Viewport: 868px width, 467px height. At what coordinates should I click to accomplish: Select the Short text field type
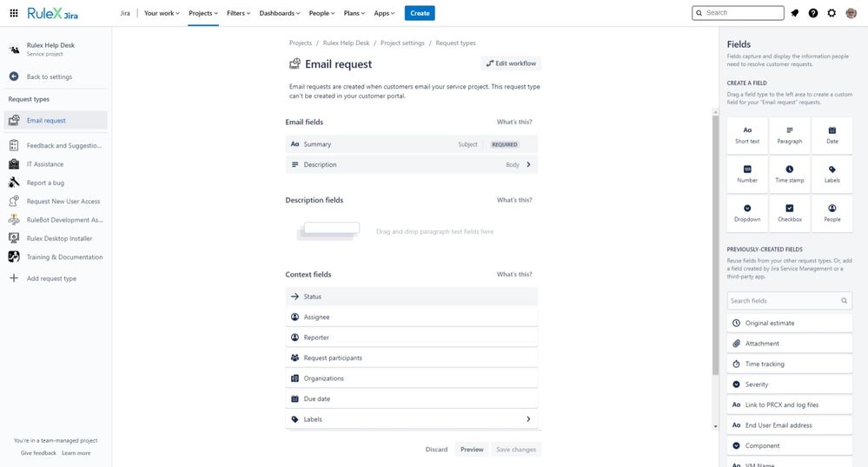[747, 135]
